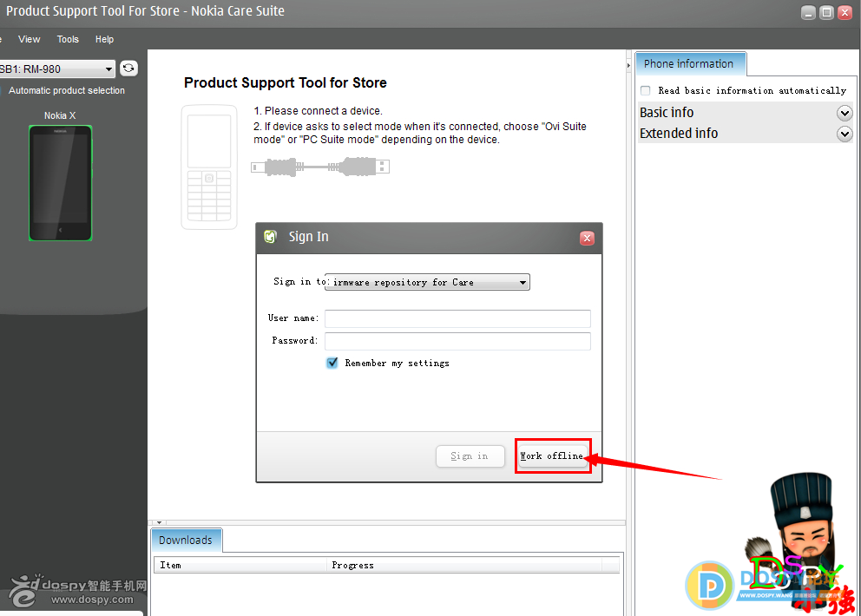Enable Read basic information automatically
This screenshot has width=861, height=616.
[x=646, y=90]
